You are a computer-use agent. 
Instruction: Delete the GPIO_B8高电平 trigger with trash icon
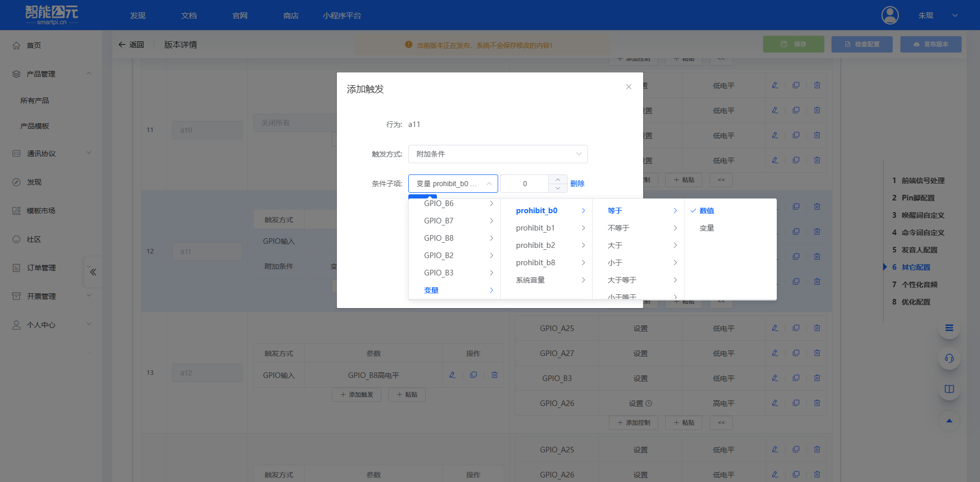point(494,375)
